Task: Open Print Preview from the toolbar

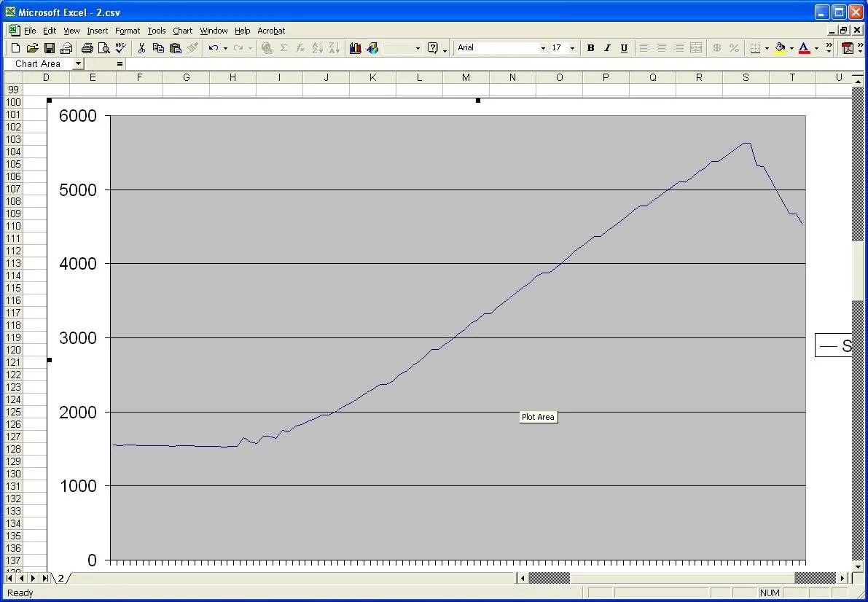Action: click(103, 48)
